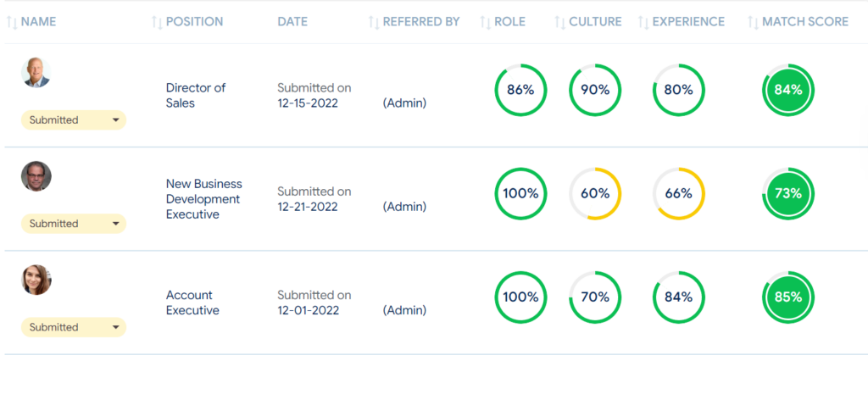Click the 60% culture score yellow ring
Viewport: 868px width, 411px height.
coord(595,193)
